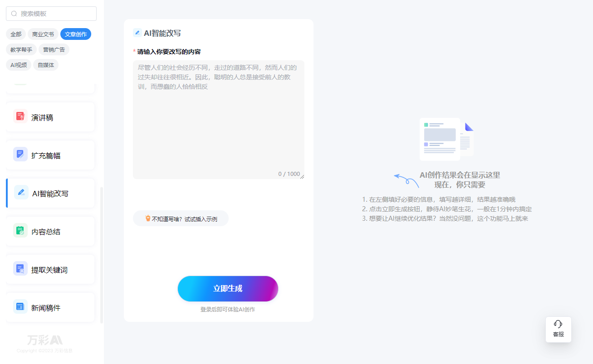This screenshot has width=593, height=364.
Task: Open the 提取关键词 template
Action: (x=50, y=269)
